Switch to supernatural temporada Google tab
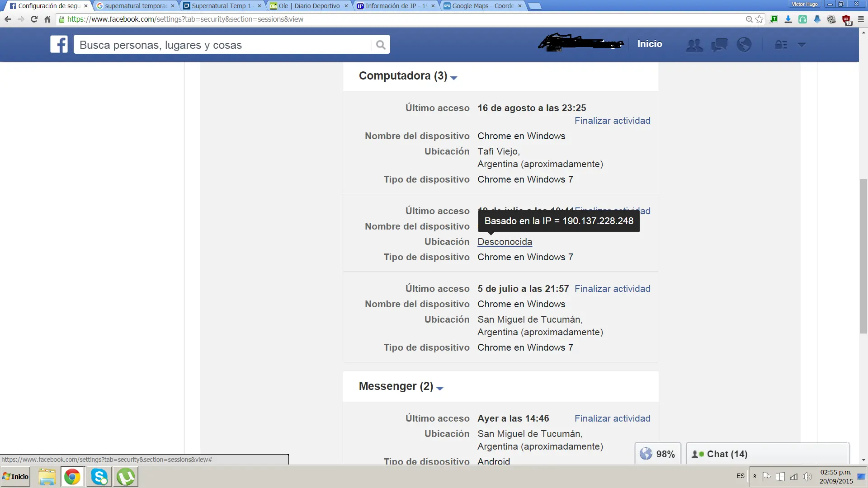868x488 pixels. pyautogui.click(x=136, y=6)
